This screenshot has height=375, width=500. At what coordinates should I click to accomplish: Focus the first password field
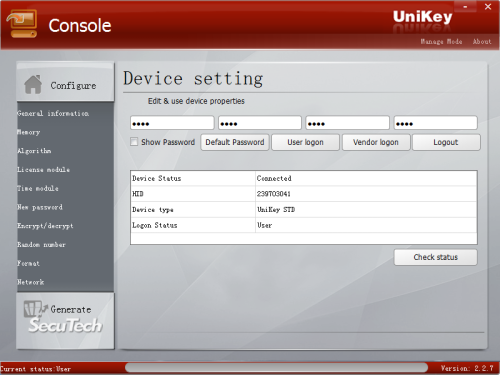(172, 123)
